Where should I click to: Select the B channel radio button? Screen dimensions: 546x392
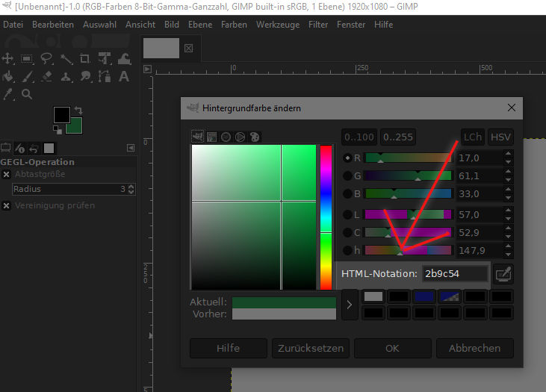pos(347,193)
